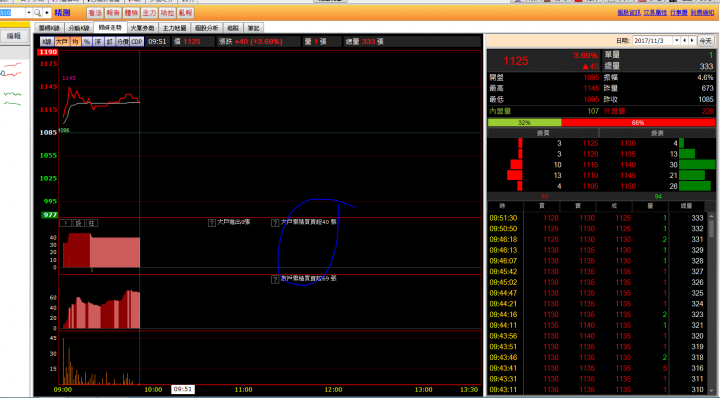Toggle the 浮 chart button
The width and height of the screenshot is (720, 398).
pos(98,42)
